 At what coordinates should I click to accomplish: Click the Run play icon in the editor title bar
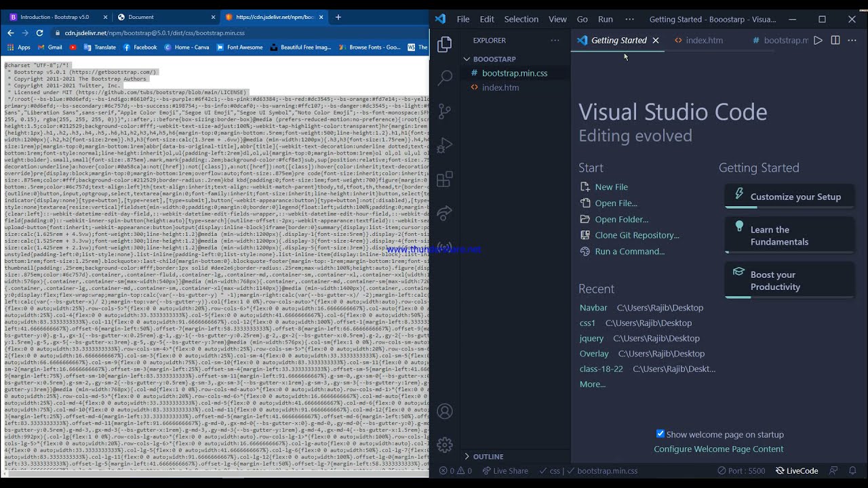[x=818, y=41]
